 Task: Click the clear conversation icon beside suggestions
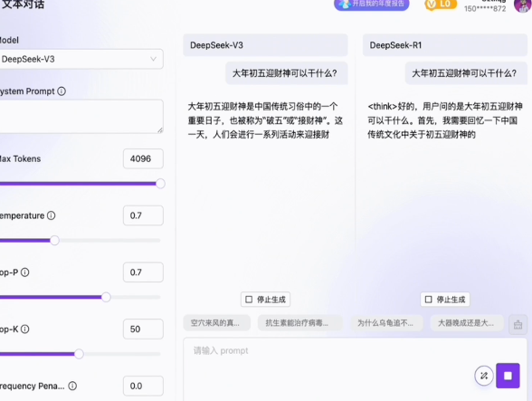(x=518, y=325)
